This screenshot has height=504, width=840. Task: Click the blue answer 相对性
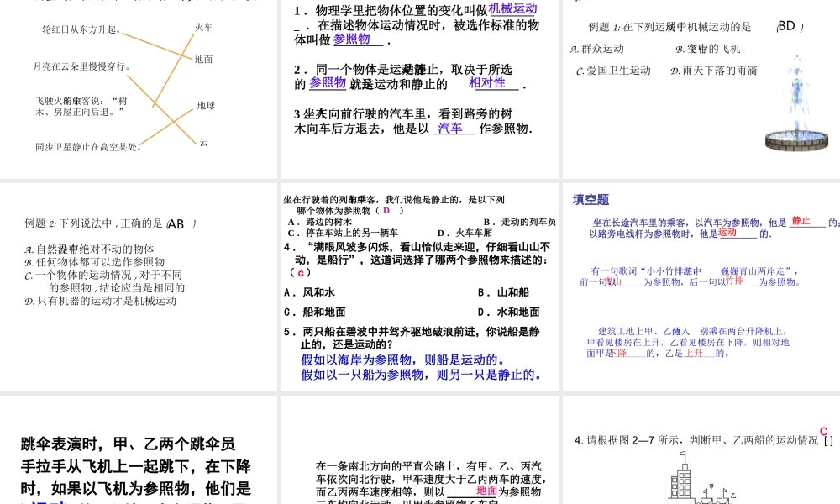click(487, 82)
